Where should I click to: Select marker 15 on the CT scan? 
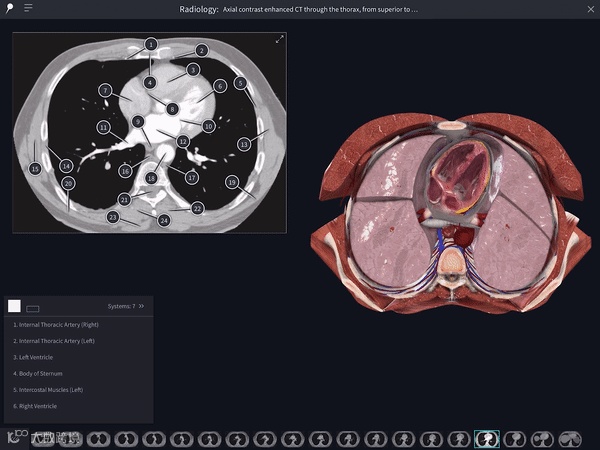[35, 169]
